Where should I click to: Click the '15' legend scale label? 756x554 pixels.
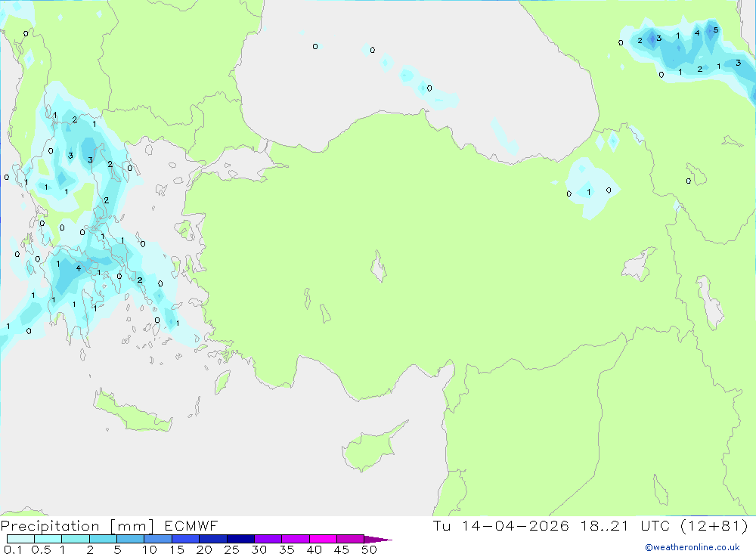pyautogui.click(x=177, y=549)
